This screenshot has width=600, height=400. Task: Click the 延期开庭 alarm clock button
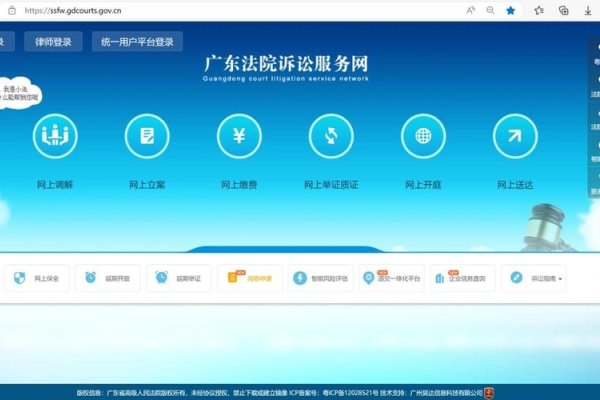108,278
